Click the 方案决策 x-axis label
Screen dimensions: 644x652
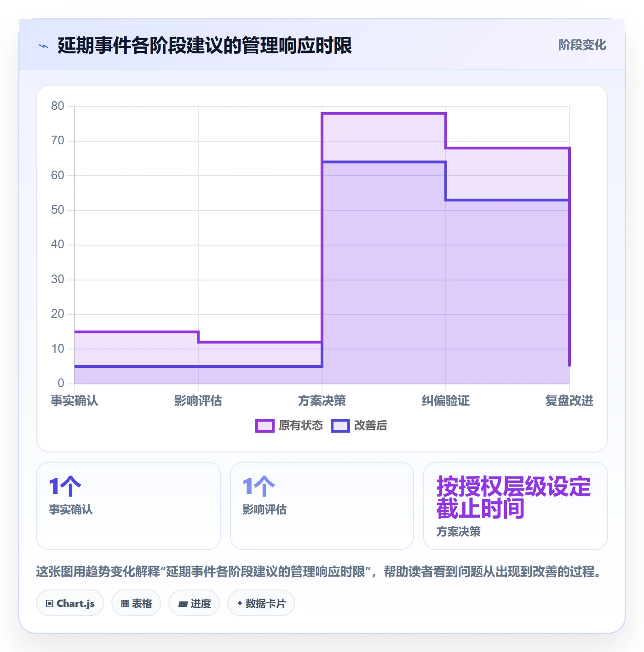[x=322, y=401]
